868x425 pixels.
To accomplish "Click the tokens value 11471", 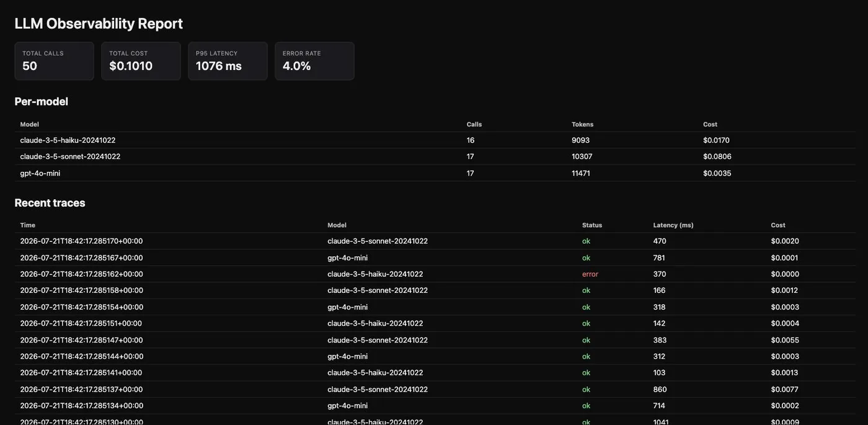I will (581, 173).
